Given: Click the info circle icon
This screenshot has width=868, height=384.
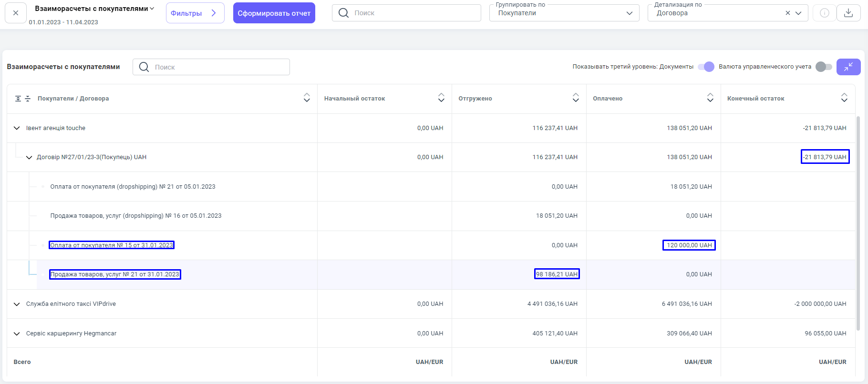Looking at the screenshot, I should click(824, 13).
